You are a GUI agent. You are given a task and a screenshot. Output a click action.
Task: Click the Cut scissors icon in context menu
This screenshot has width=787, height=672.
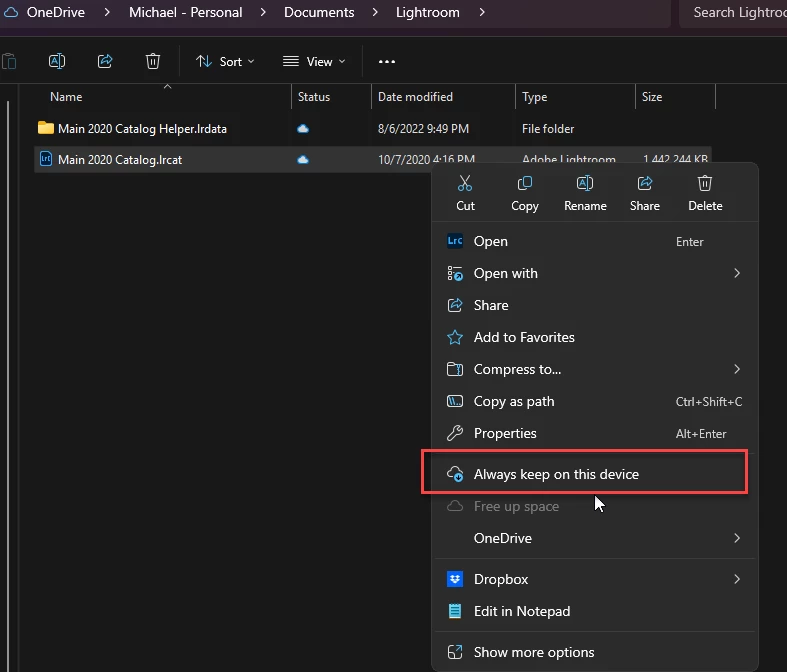click(465, 184)
